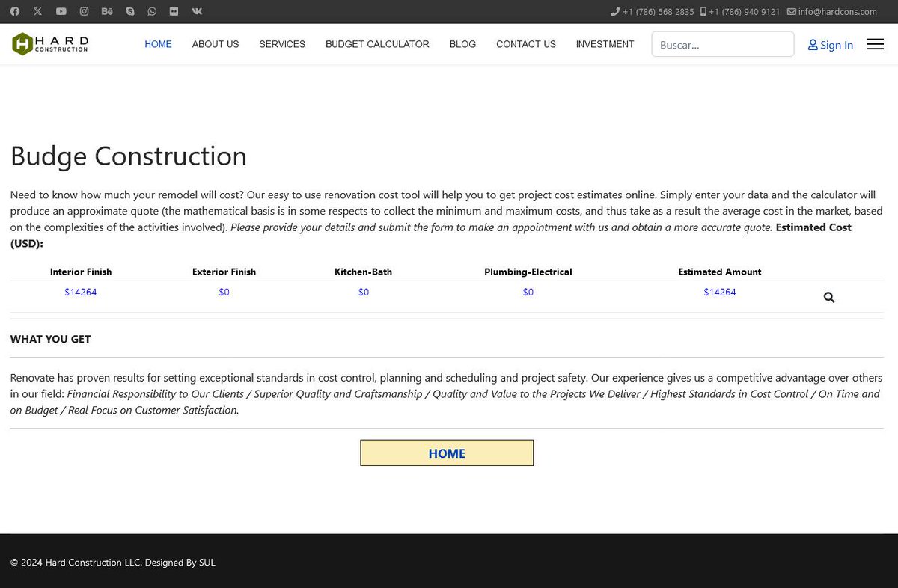This screenshot has width=898, height=588.
Task: Click the Sign In link
Action: [x=831, y=45]
